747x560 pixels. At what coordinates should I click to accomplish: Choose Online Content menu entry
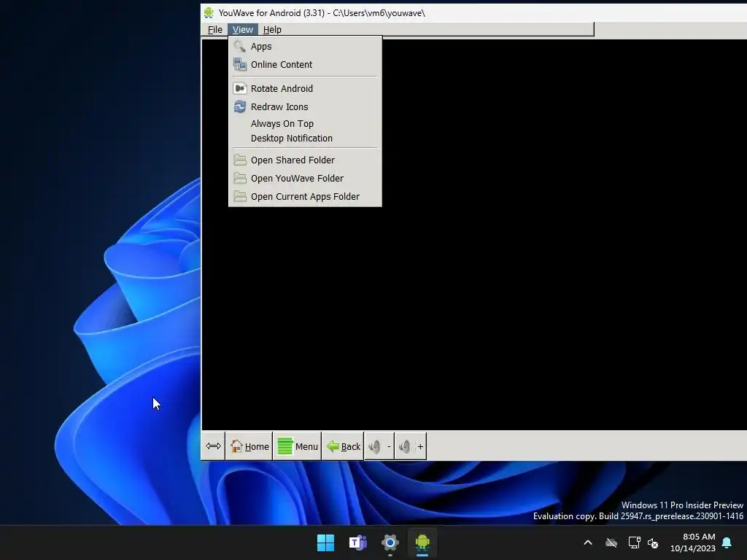(305, 64)
